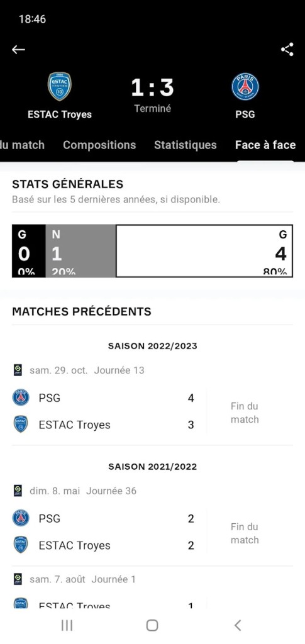
Task: Tap the Ligue 1 icon beside sam. 7. août
Action: point(18,579)
